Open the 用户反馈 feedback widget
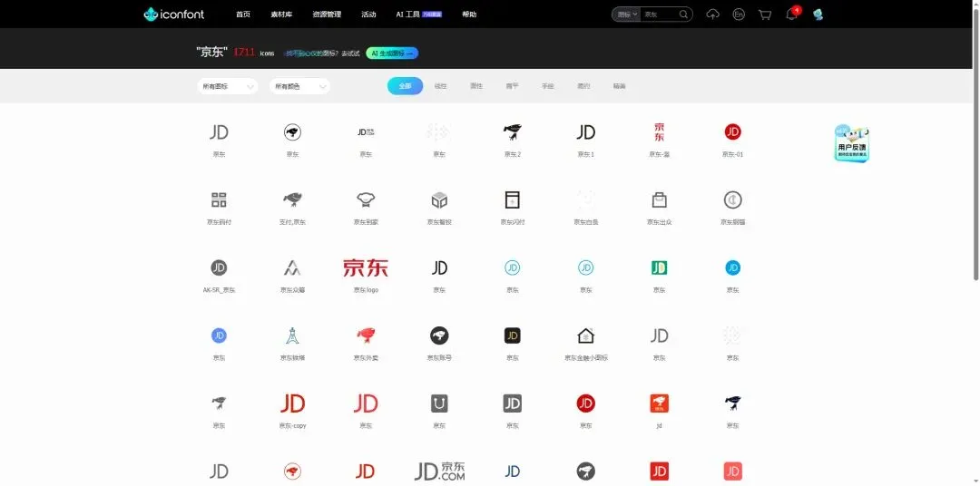 point(852,143)
